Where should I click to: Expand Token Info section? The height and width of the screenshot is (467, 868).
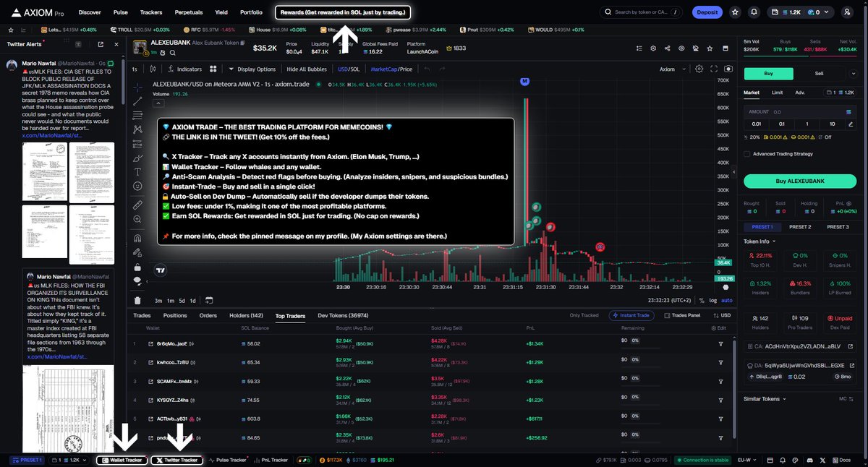760,241
